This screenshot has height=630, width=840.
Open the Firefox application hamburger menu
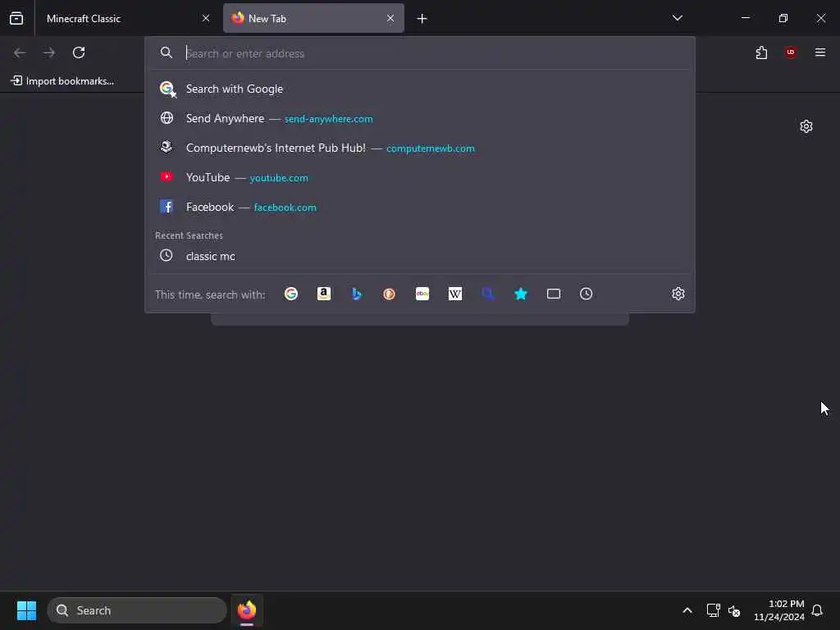pos(820,52)
